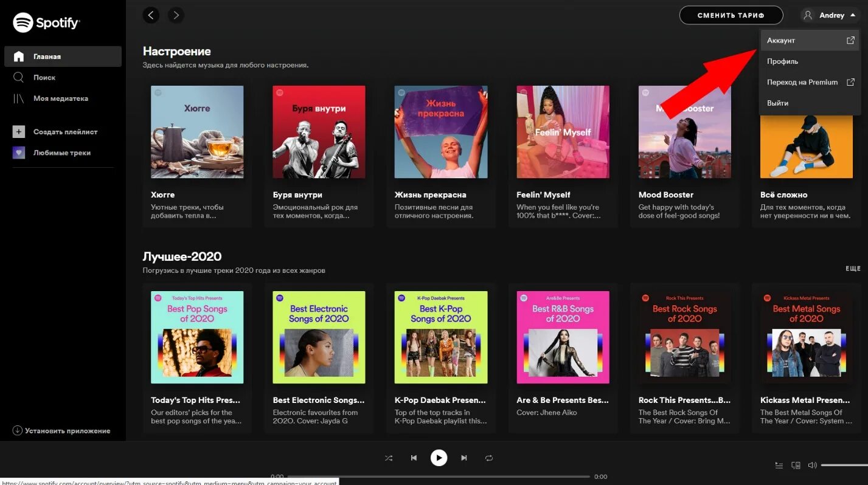Click Best Electronic Songs... title text

tap(319, 401)
